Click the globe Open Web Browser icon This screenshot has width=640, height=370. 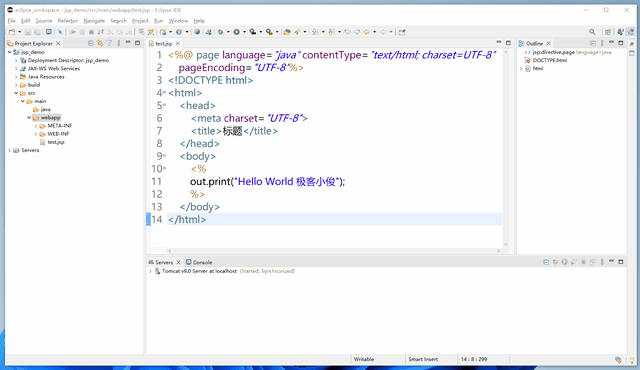coord(197,32)
